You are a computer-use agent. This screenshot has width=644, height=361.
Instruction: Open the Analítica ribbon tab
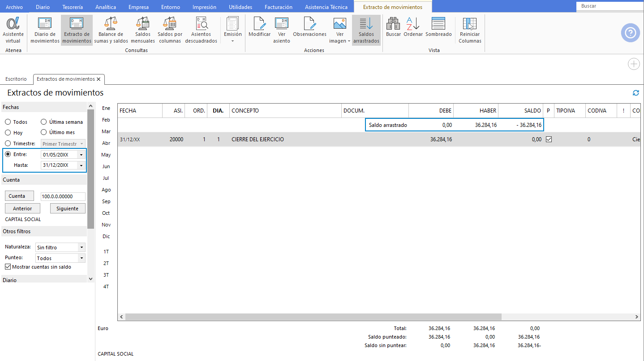point(106,7)
